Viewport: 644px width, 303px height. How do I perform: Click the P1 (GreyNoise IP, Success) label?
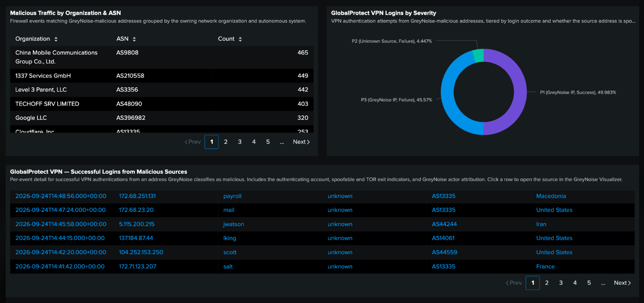[578, 93]
